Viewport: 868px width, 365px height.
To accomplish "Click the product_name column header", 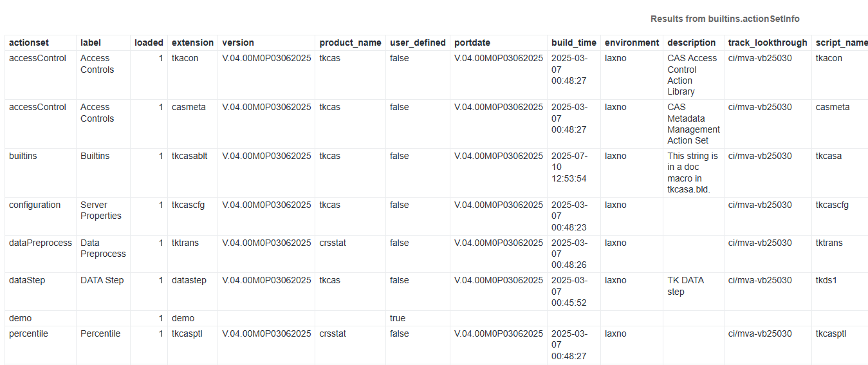I will 350,42.
